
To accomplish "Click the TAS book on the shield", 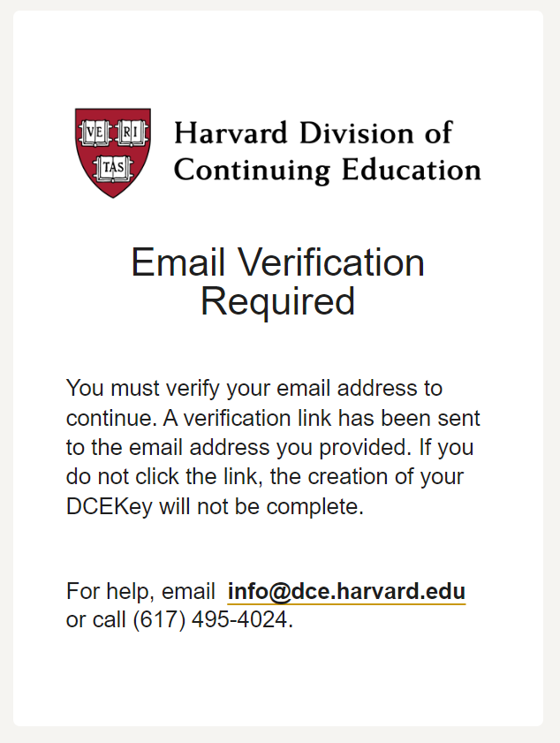I will coord(113,166).
